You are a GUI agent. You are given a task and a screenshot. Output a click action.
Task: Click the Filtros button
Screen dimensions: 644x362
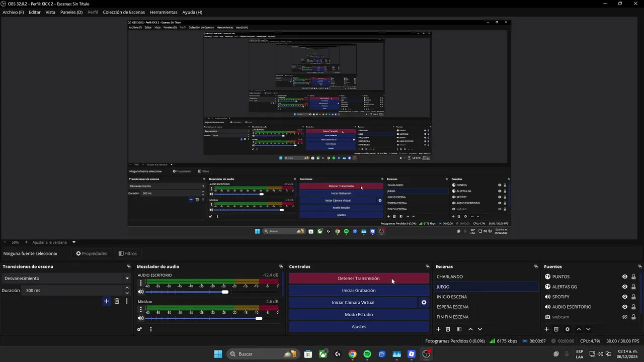(128, 253)
